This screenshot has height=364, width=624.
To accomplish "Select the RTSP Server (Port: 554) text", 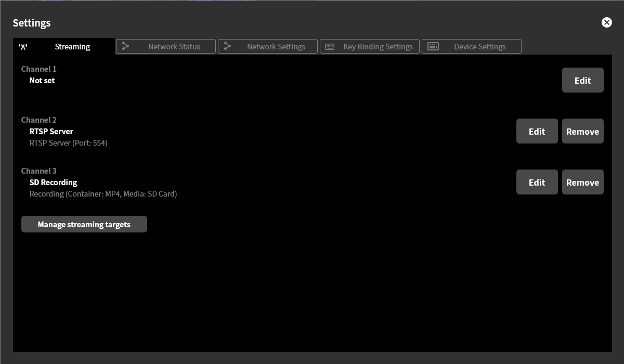I will pyautogui.click(x=68, y=142).
